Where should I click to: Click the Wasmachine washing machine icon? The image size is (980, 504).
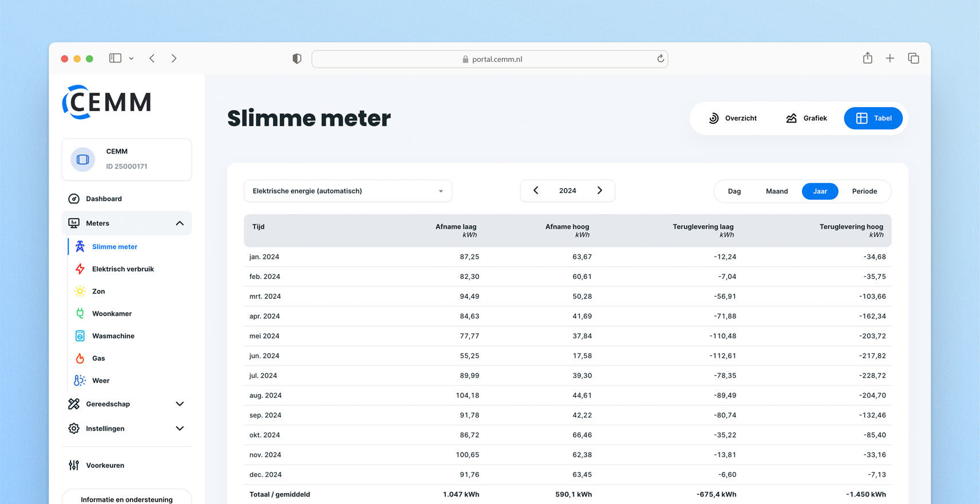click(80, 336)
